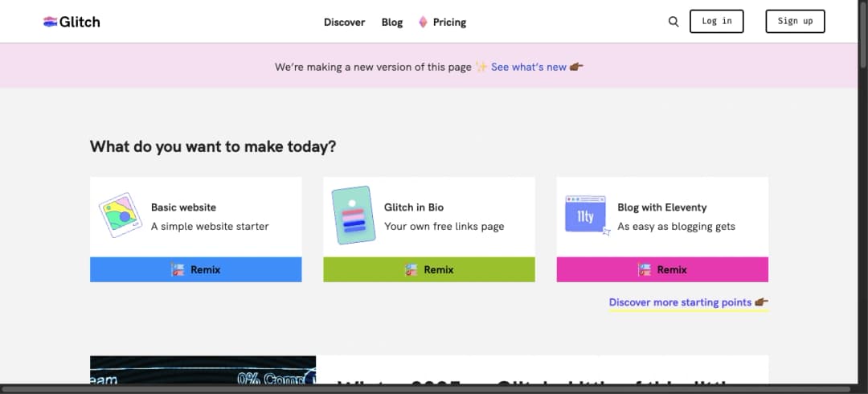
Task: Click the Sign up button
Action: (795, 21)
